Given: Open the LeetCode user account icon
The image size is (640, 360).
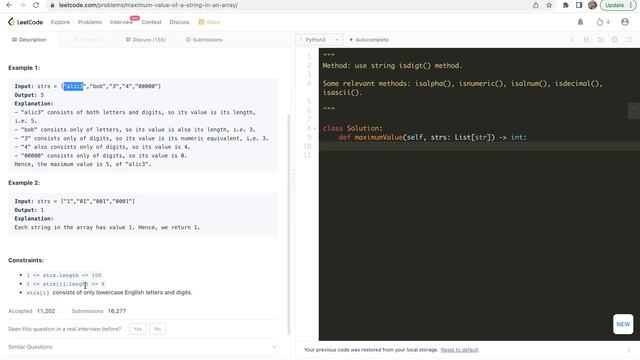Looking at the screenshot, I should point(624,22).
